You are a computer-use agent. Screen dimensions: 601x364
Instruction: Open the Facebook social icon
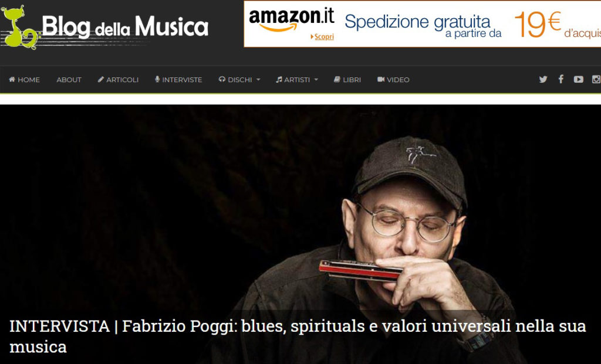tap(561, 79)
